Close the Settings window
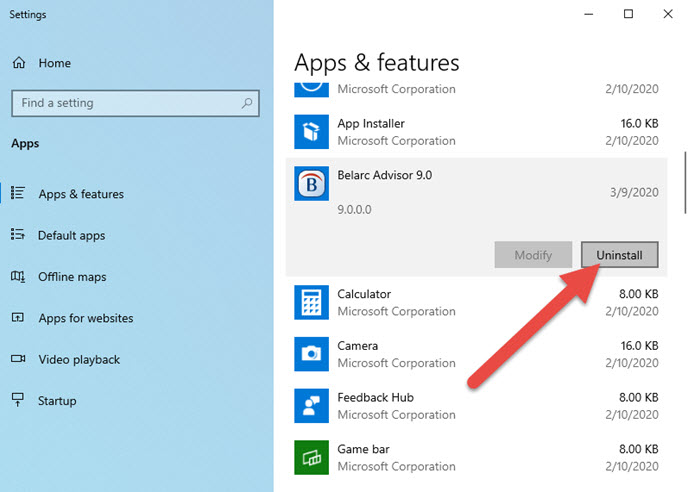Image resolution: width=688 pixels, height=492 pixels. point(668,14)
